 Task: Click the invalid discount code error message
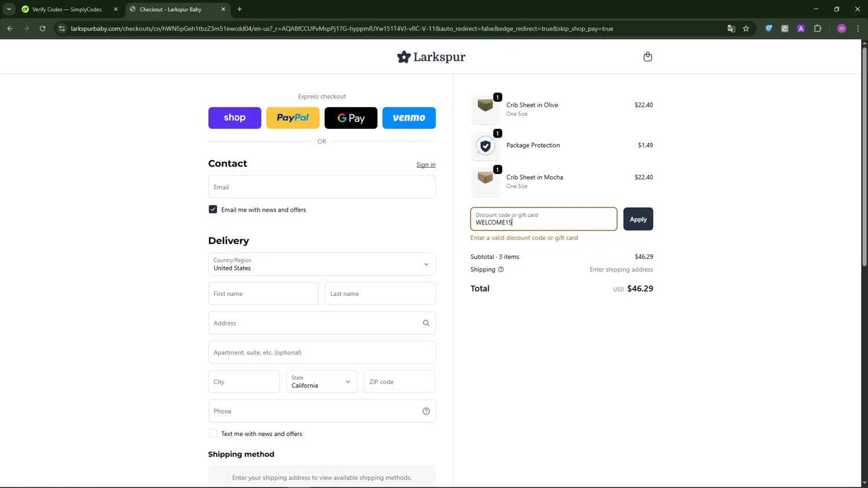pyautogui.click(x=524, y=238)
